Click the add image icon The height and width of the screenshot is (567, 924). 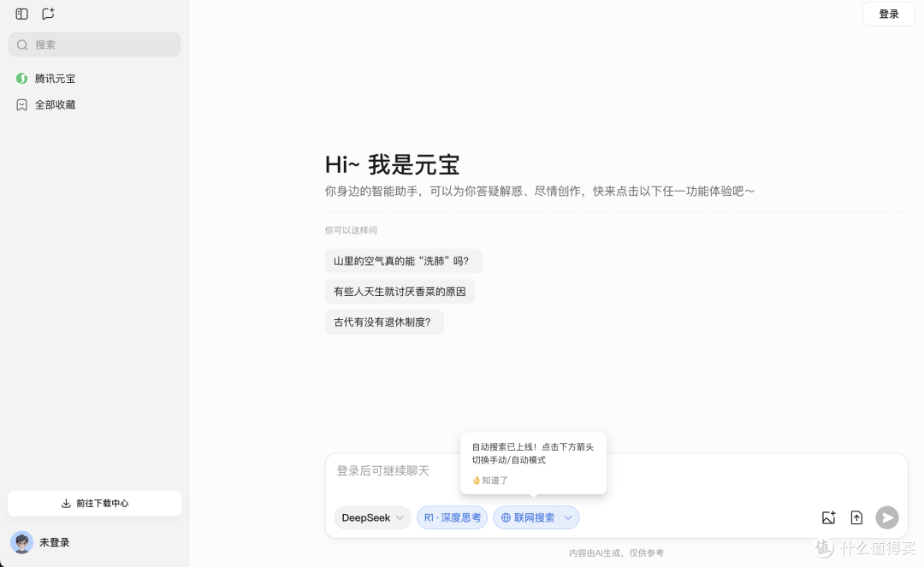[x=828, y=517]
